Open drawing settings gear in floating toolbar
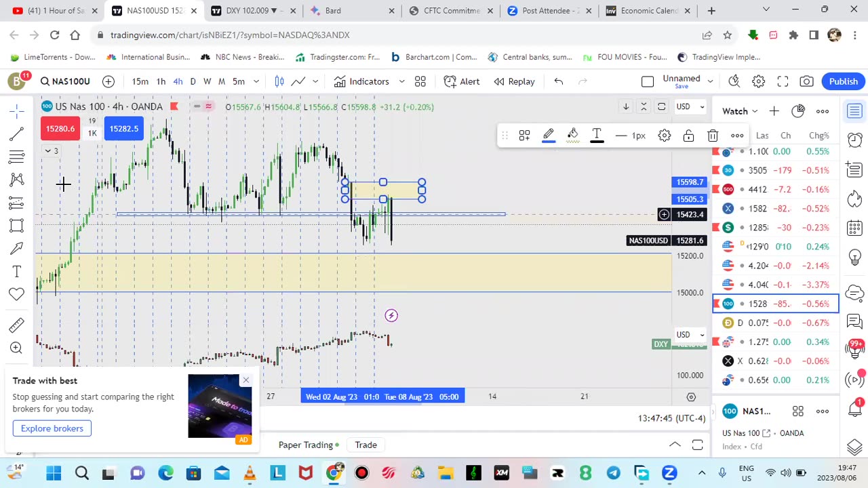This screenshot has height=488, width=868. (x=665, y=136)
